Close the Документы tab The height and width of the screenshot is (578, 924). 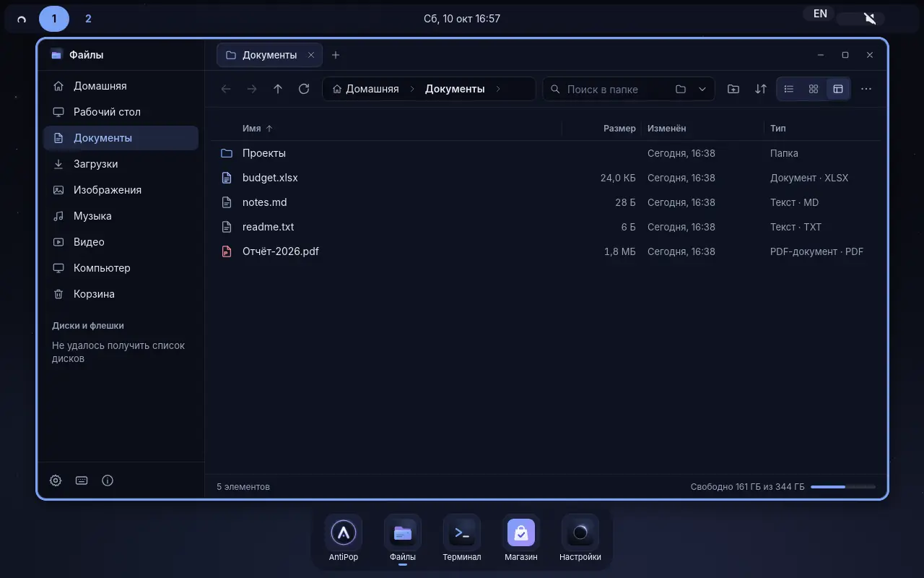point(311,55)
